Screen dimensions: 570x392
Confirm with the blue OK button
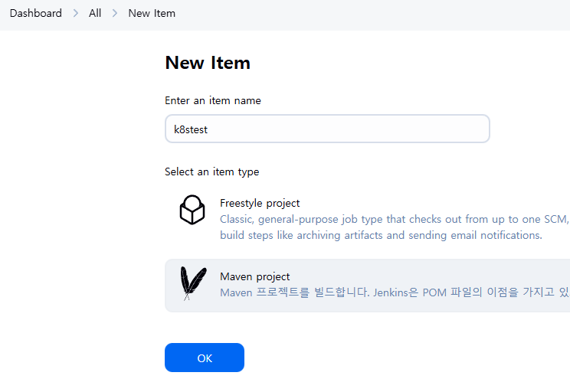tap(205, 358)
